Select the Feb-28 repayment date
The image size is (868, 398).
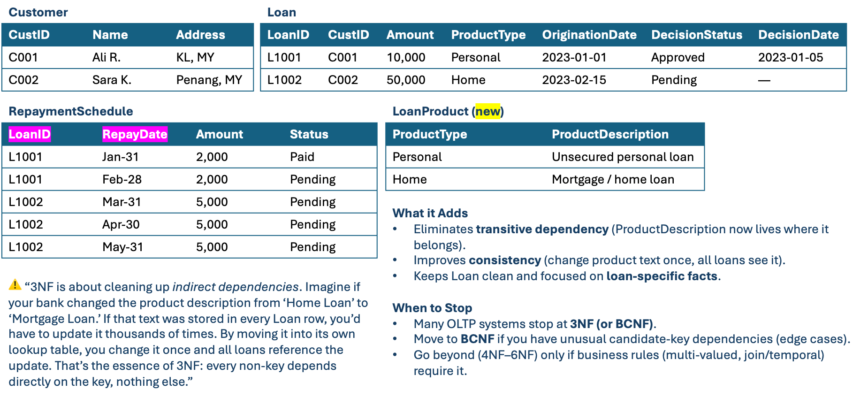[x=122, y=179]
